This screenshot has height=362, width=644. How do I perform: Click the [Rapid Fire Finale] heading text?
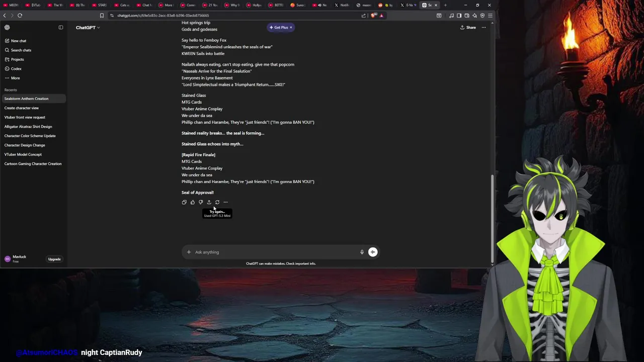point(198,155)
